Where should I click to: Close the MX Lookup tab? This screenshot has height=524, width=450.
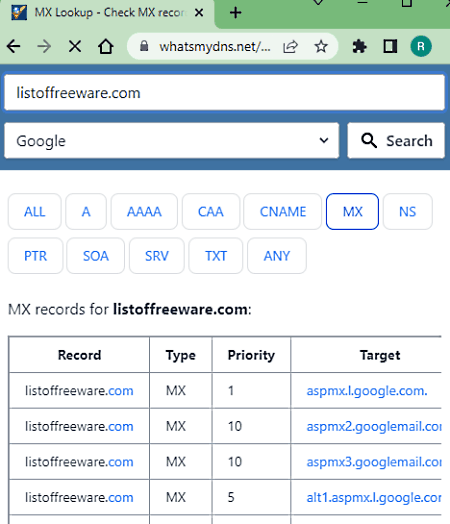[x=199, y=13]
